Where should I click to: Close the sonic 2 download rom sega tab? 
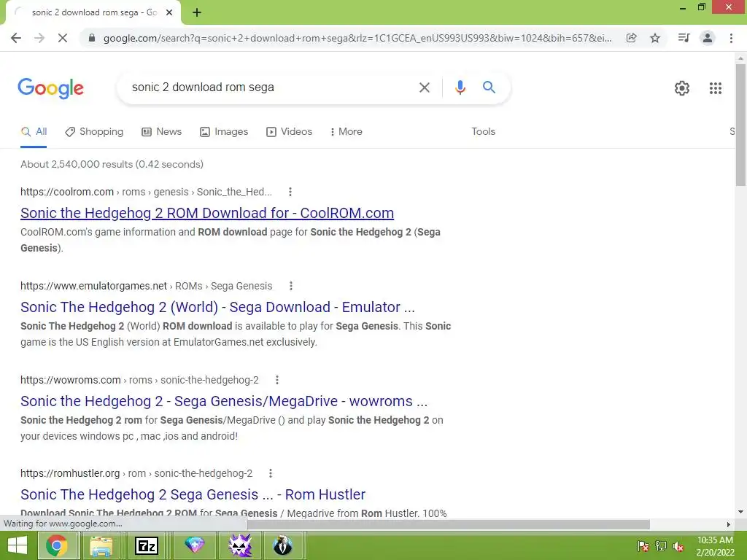(x=169, y=12)
